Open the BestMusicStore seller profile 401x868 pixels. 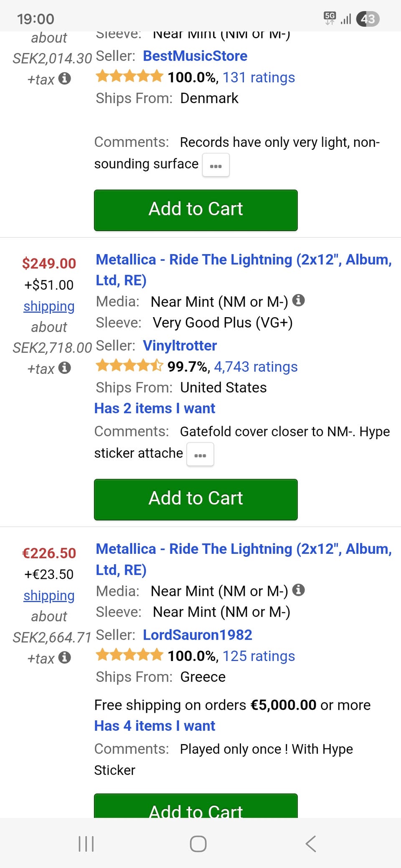pos(195,56)
